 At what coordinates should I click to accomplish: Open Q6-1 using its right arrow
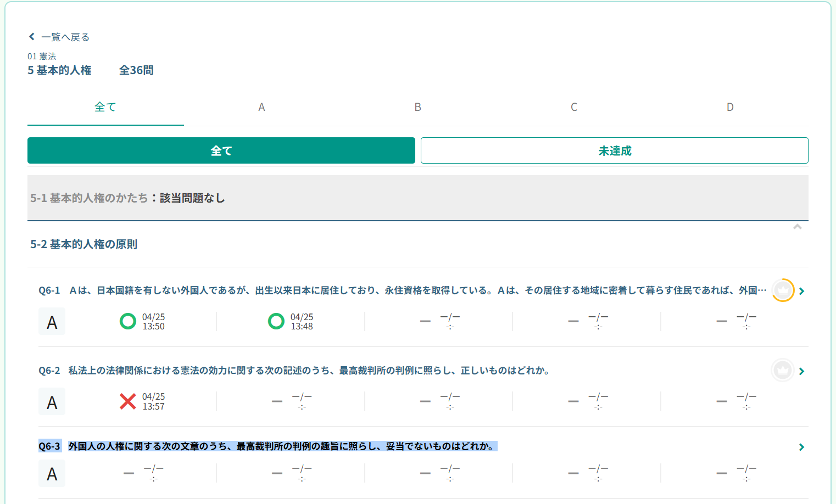(x=802, y=291)
